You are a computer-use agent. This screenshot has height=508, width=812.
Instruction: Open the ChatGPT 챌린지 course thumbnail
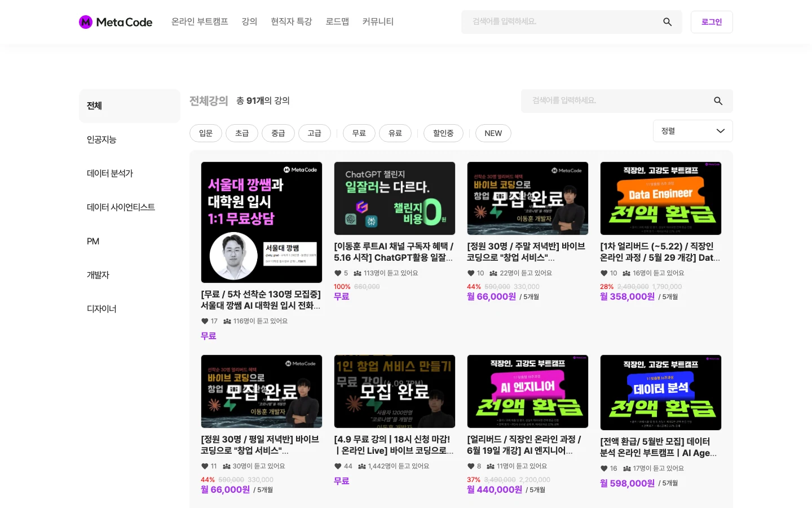(x=395, y=198)
